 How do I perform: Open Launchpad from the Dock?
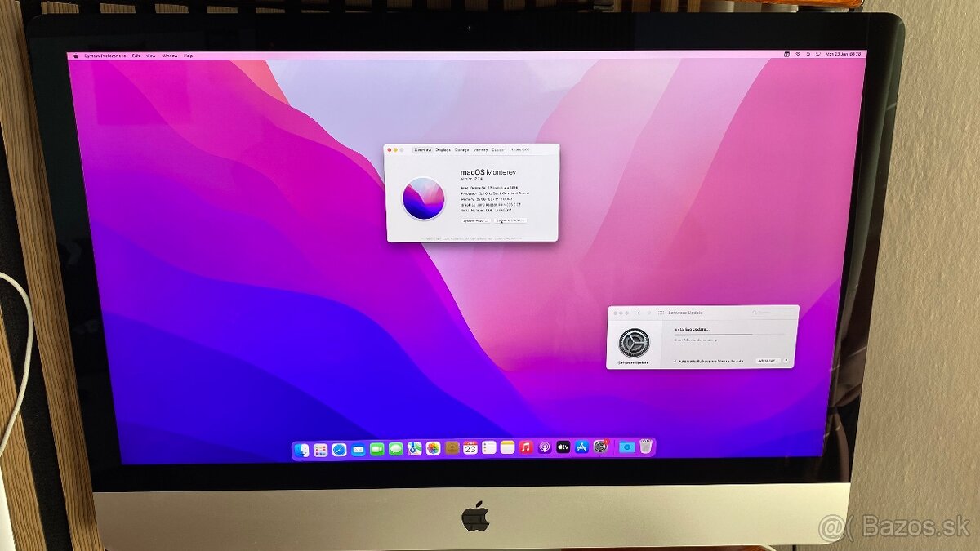point(321,449)
